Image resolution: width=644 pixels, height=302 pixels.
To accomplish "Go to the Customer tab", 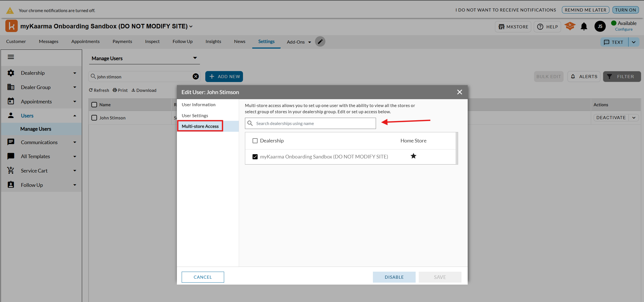I will [x=16, y=41].
